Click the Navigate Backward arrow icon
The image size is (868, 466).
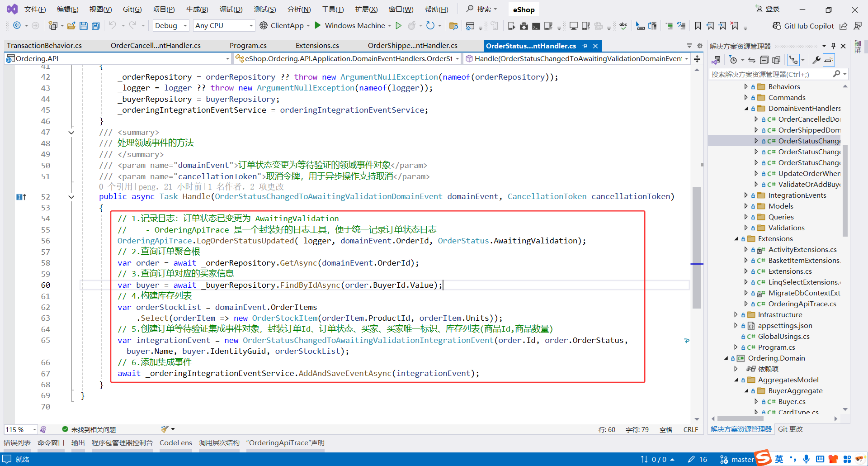(x=17, y=26)
